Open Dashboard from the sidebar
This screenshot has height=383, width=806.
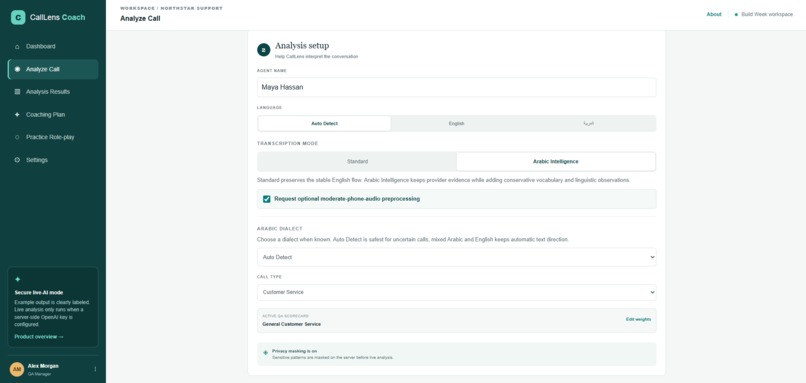tap(53, 46)
